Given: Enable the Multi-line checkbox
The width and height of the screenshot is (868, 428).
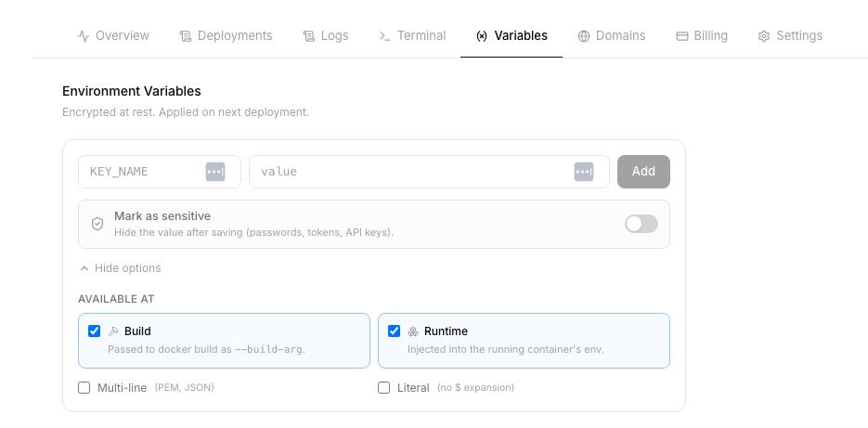Looking at the screenshot, I should coord(84,387).
